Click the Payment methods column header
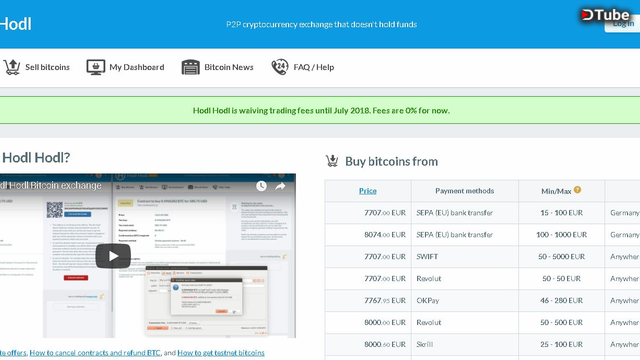This screenshot has width=640, height=360. (464, 191)
